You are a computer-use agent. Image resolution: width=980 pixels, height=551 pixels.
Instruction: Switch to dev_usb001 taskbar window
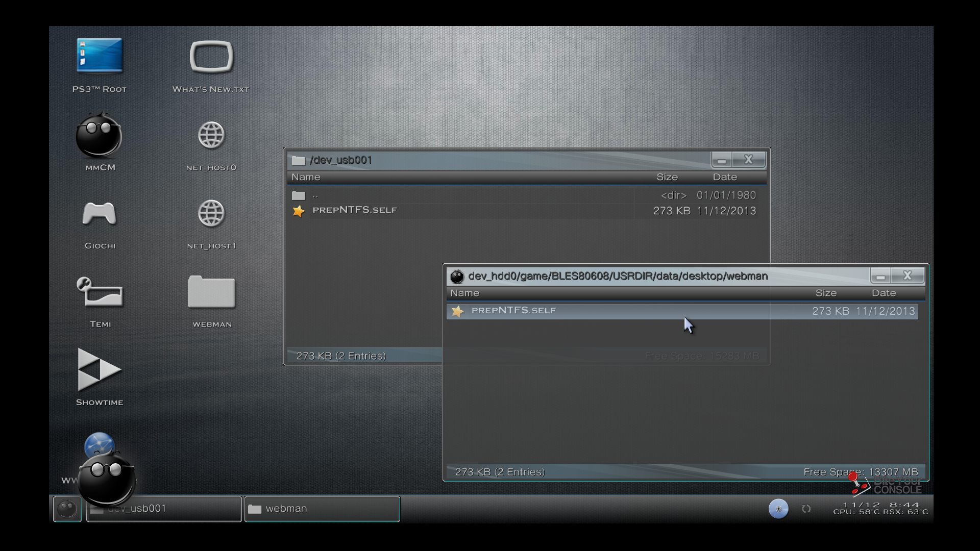(164, 509)
